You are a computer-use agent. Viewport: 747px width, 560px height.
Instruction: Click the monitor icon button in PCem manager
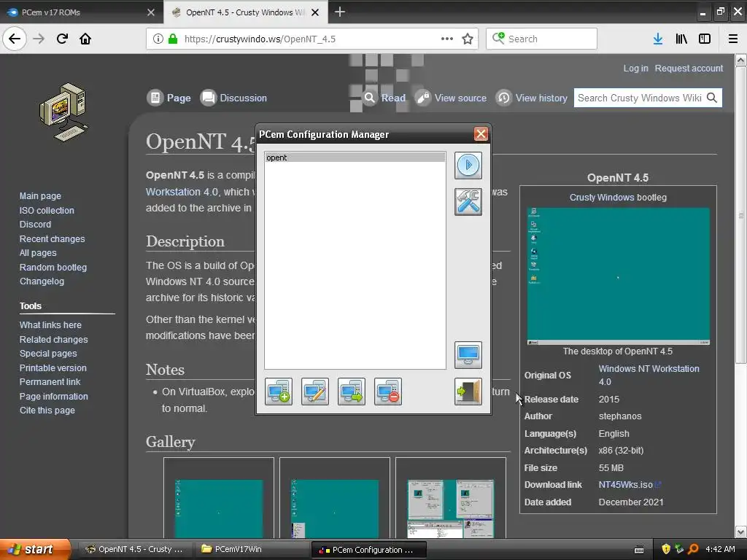click(x=468, y=355)
